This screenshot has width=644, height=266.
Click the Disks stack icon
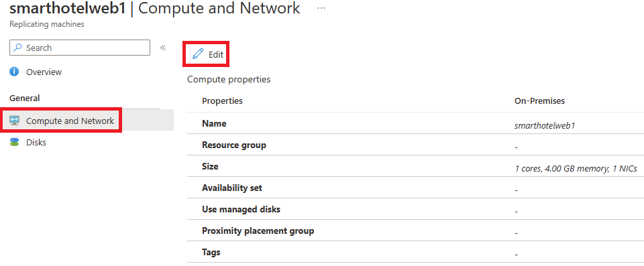14,143
